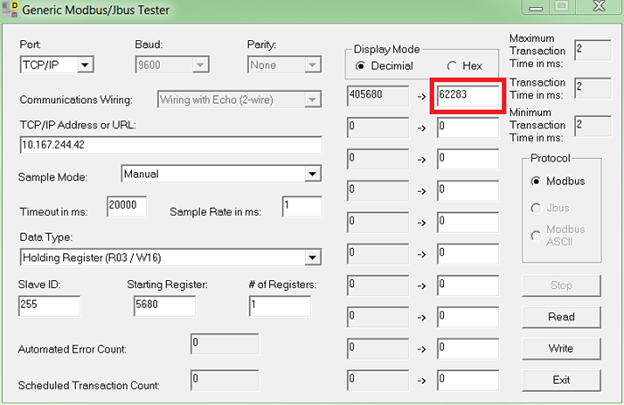Select the Jbus protocol radio button
Screen dimensions: 624x405
[536, 208]
